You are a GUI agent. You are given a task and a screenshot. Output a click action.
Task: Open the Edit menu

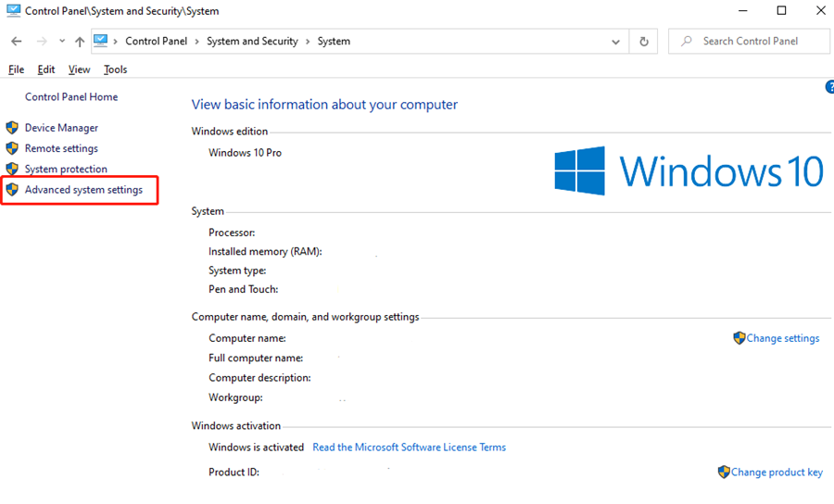click(45, 69)
